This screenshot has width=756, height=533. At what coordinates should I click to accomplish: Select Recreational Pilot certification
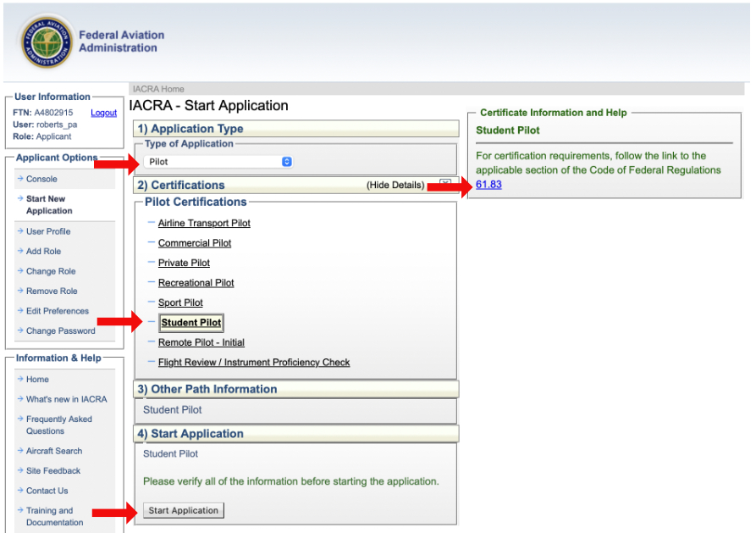coord(196,283)
